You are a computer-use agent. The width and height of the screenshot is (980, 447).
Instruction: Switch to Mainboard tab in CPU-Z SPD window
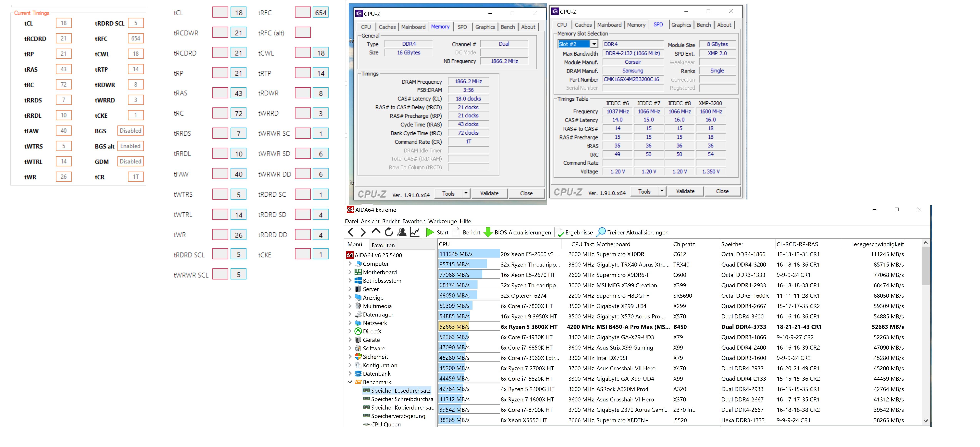[609, 25]
